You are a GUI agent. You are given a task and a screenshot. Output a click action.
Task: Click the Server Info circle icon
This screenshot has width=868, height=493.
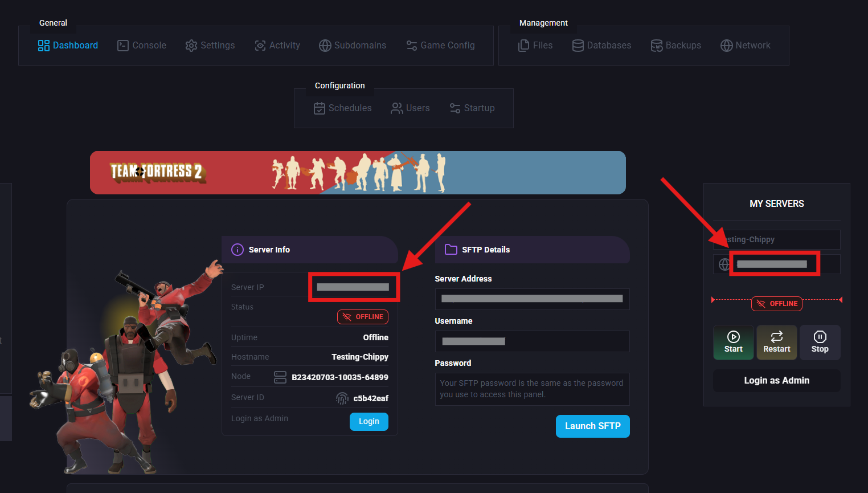tap(238, 250)
